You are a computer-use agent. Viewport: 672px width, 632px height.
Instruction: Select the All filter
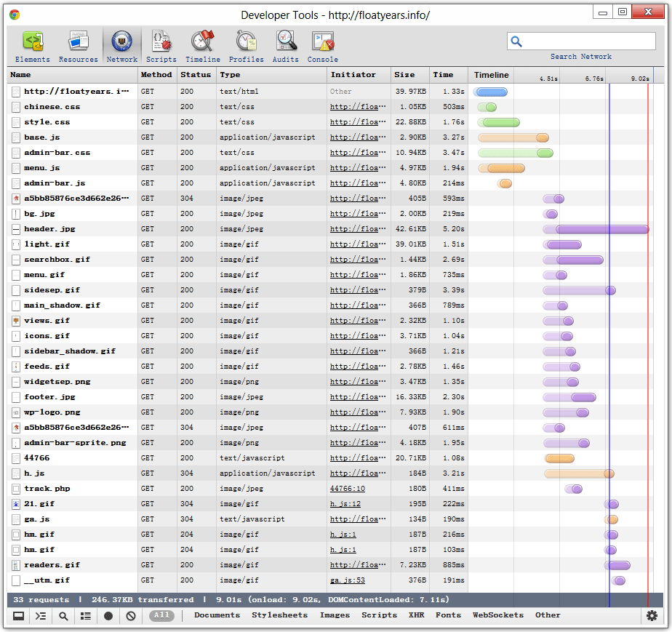pos(161,615)
